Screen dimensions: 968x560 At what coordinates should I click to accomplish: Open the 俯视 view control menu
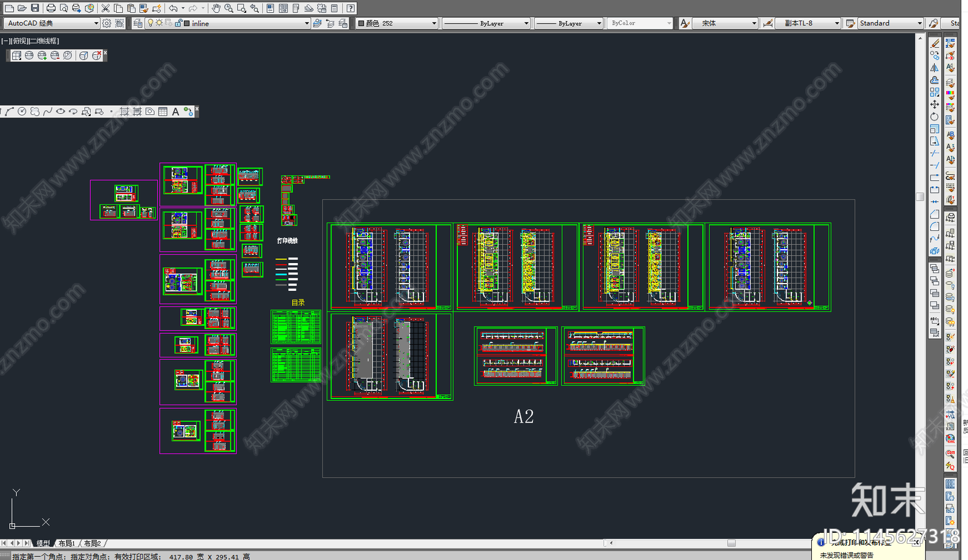coord(19,41)
